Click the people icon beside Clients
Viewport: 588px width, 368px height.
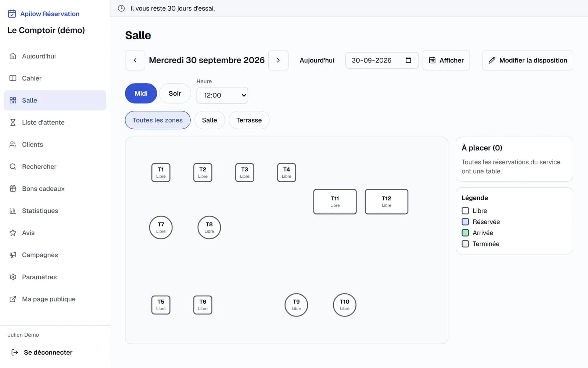(x=13, y=144)
